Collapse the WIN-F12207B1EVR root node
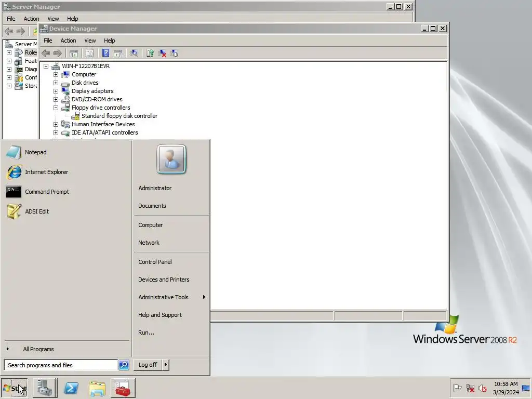 click(46, 66)
